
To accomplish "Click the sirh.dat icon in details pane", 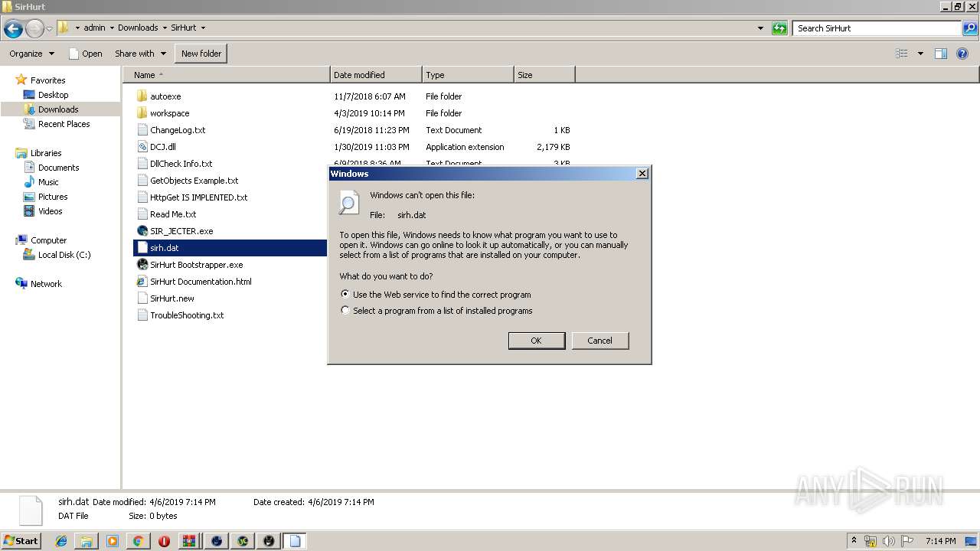I will [x=31, y=510].
